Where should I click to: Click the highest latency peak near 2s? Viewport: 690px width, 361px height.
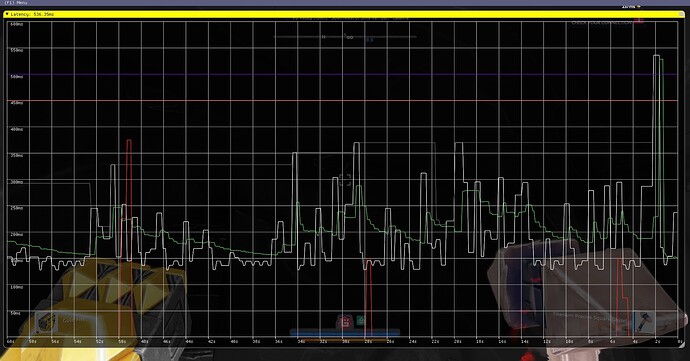click(x=656, y=56)
